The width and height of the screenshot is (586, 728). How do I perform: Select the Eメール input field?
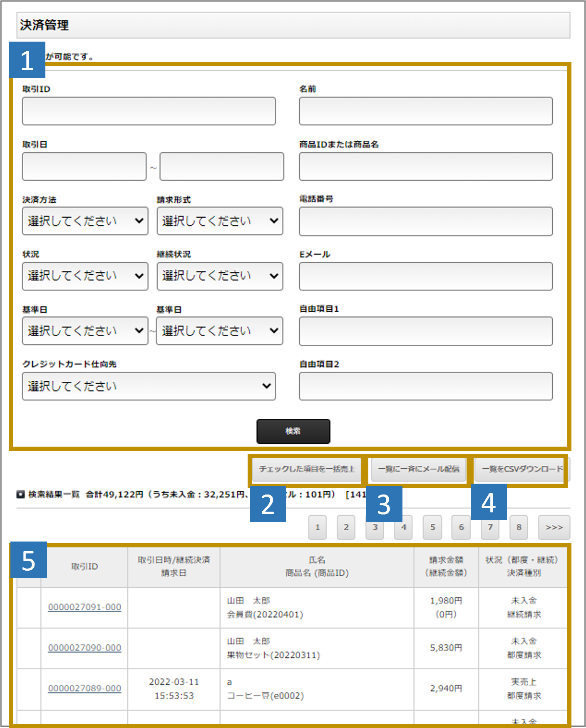click(425, 276)
